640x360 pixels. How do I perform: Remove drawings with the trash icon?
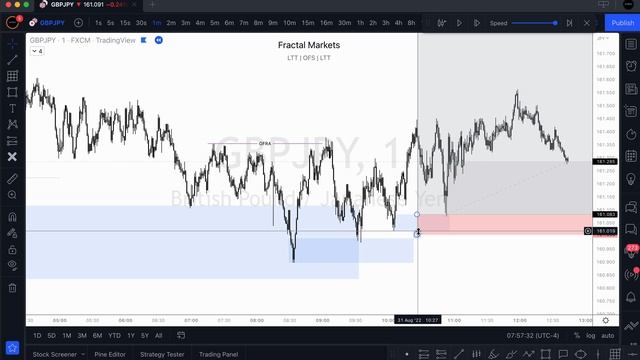[12, 288]
